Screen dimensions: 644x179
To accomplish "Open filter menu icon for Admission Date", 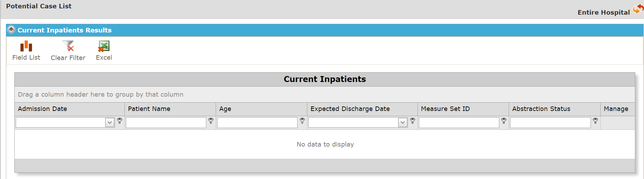I will point(120,121).
